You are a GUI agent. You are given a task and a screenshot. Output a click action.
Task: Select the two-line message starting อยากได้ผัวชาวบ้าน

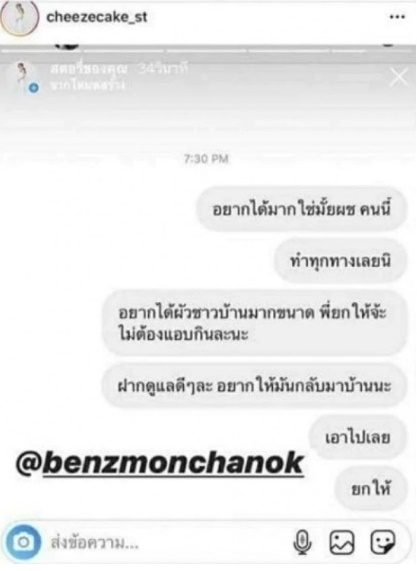coord(255,323)
